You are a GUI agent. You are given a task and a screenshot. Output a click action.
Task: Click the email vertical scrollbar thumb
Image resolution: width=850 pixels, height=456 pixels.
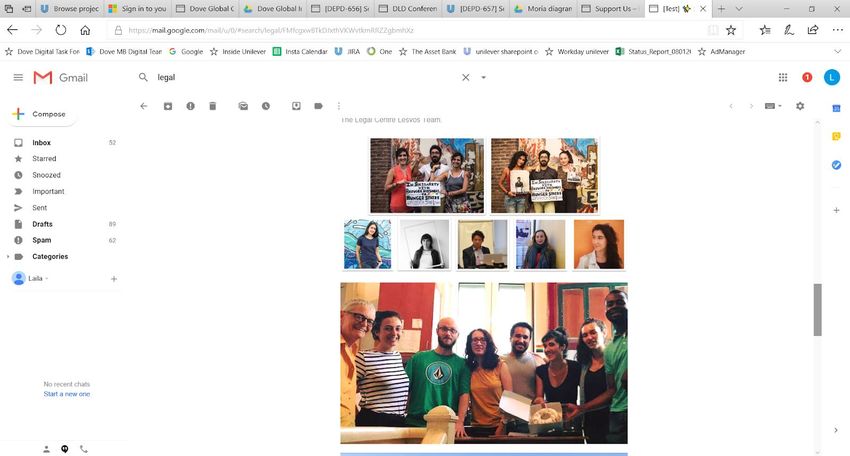(x=817, y=310)
